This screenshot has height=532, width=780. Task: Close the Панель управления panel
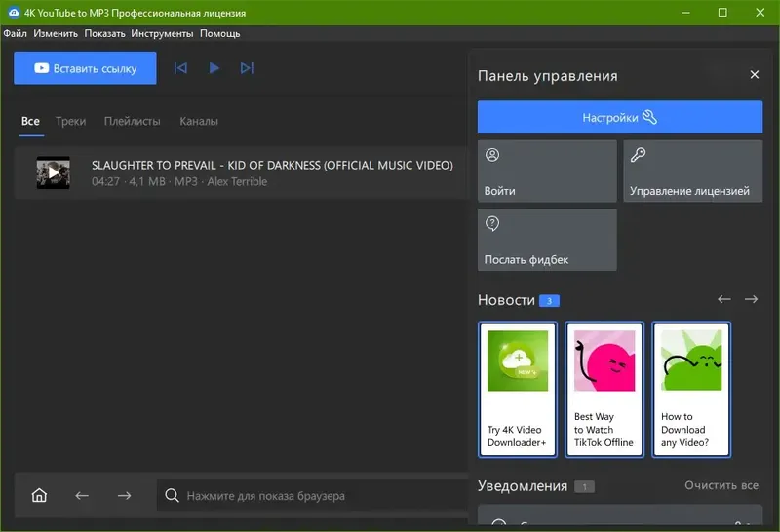pos(754,75)
